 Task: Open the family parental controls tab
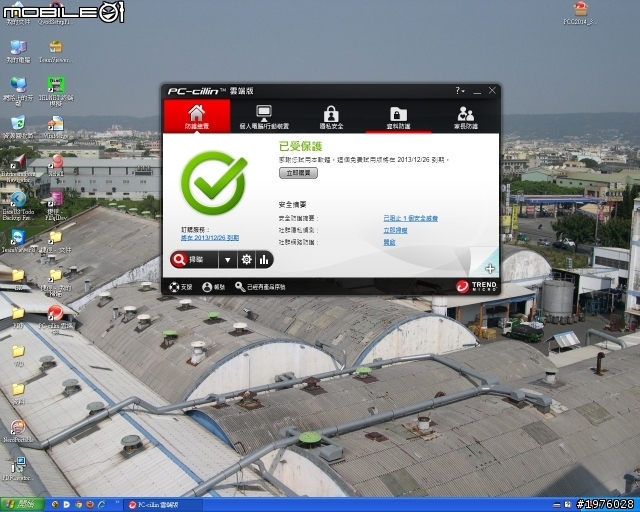pos(466,117)
